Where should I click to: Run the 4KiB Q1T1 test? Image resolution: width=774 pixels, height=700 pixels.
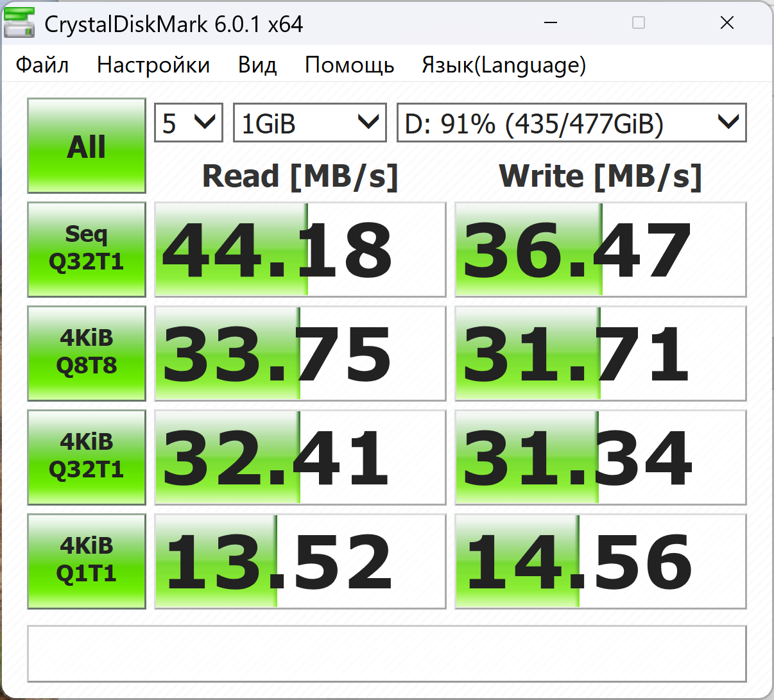87,561
